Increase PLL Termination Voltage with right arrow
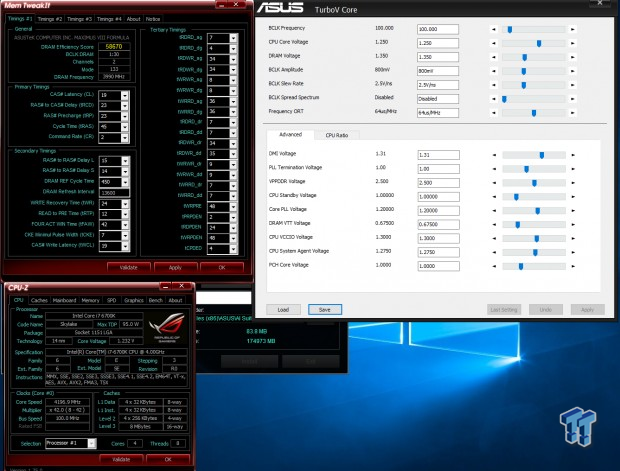620x471 pixels. coord(573,169)
